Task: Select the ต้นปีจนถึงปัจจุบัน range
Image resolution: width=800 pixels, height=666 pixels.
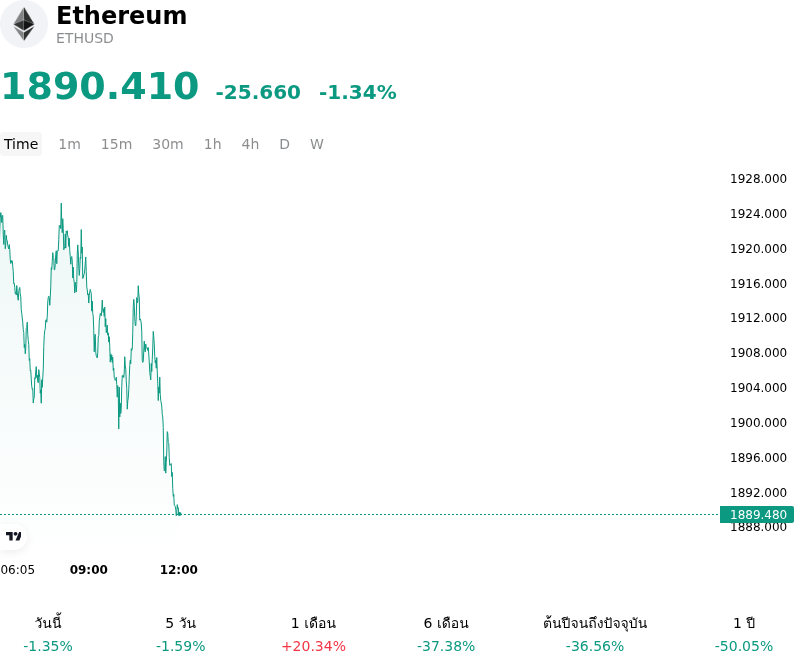Action: [x=595, y=634]
